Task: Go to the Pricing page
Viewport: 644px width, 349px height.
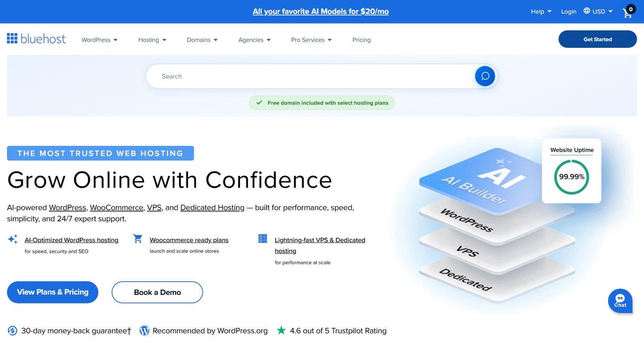Action: point(361,40)
